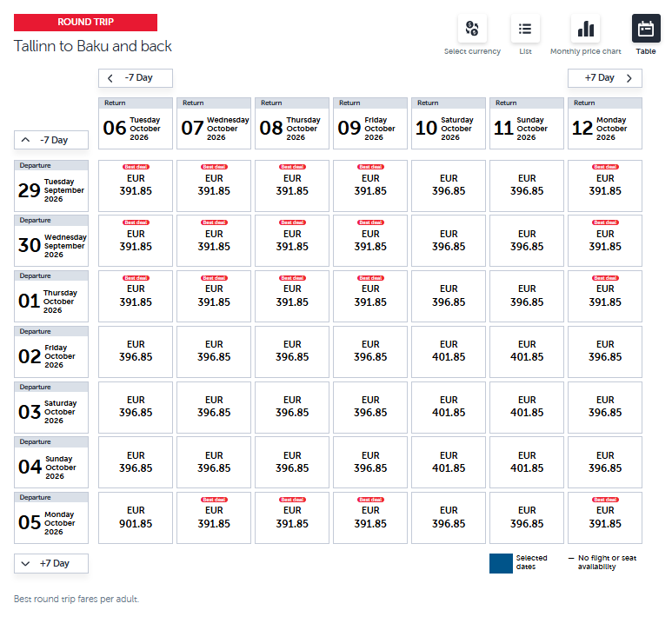
Task: Pick 30 September departure, 12 October return fare
Action: [x=605, y=241]
